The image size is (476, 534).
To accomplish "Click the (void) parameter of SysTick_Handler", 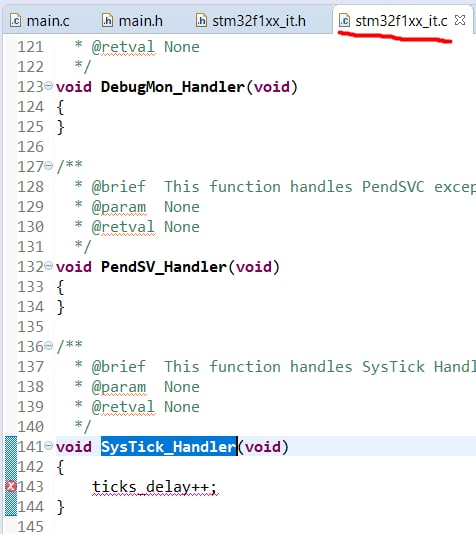I will coord(263,447).
